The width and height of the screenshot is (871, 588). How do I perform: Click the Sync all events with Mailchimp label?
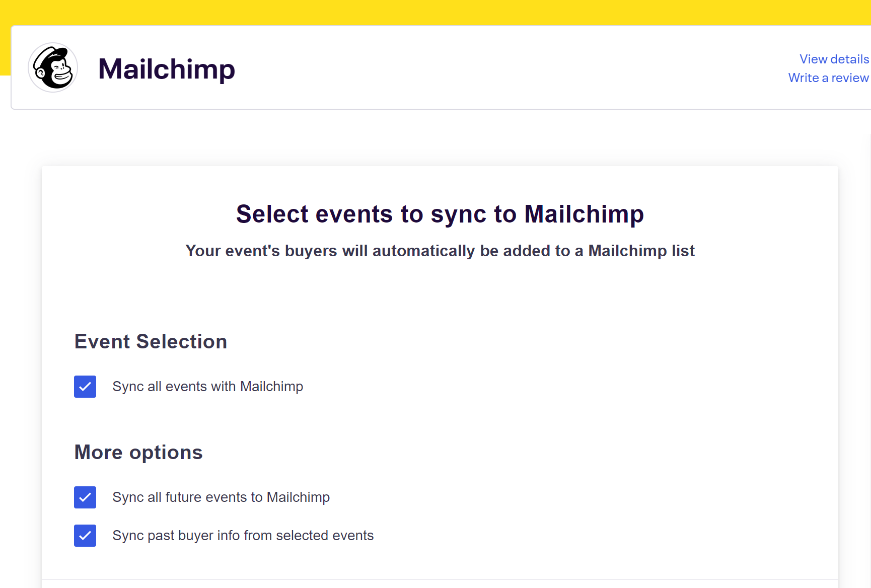208,387
